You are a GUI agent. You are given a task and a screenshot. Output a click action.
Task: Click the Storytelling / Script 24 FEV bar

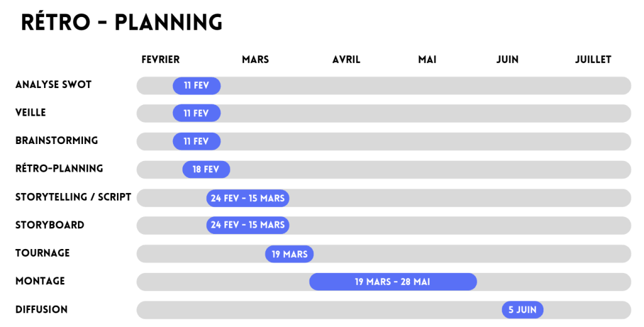[x=248, y=198]
